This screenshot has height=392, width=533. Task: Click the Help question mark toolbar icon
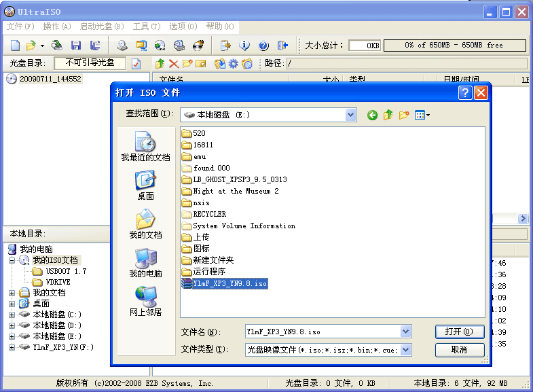(x=263, y=46)
